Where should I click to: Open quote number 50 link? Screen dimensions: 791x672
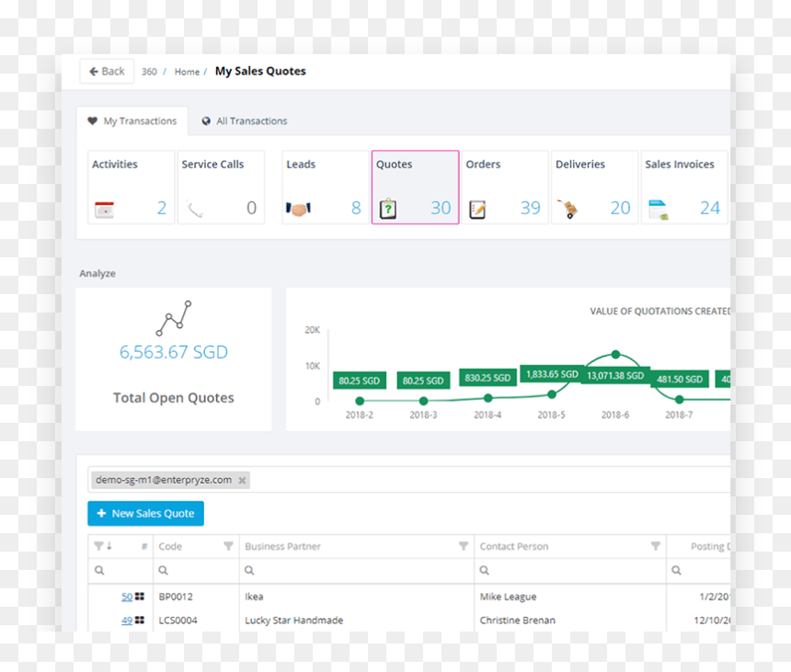click(x=127, y=597)
